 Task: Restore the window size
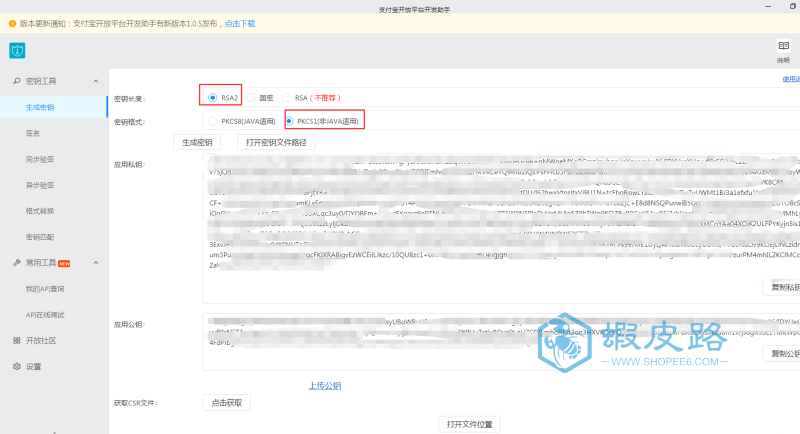[793, 6]
